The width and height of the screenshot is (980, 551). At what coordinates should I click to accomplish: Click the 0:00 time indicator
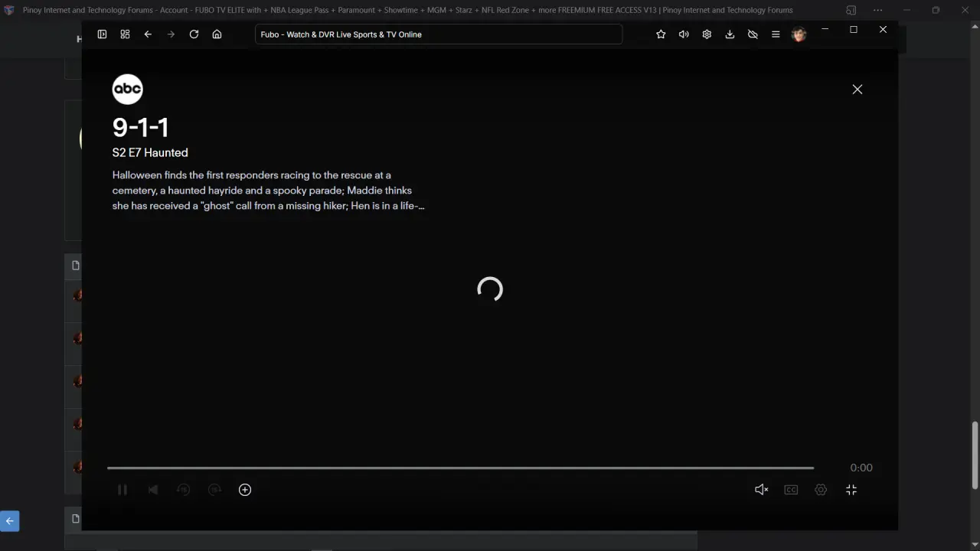861,468
